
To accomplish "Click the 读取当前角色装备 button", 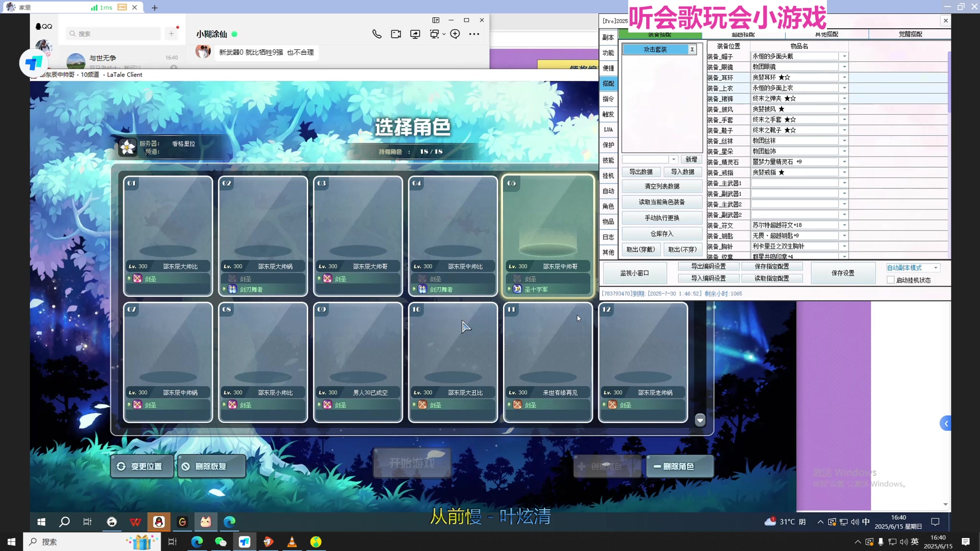I will pos(662,202).
